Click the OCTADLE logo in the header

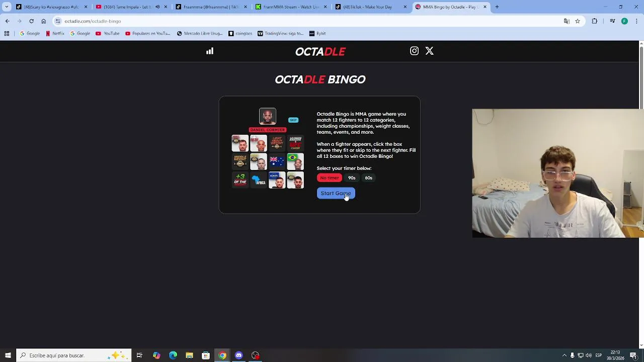(320, 51)
